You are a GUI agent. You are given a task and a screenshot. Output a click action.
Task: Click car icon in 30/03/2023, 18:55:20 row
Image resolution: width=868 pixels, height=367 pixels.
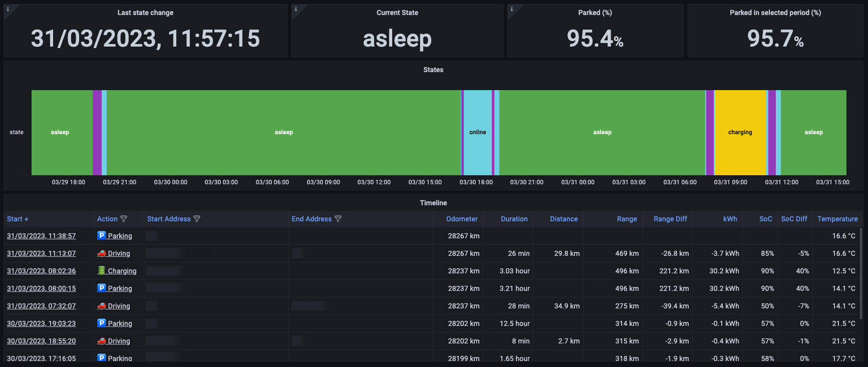pyautogui.click(x=102, y=341)
